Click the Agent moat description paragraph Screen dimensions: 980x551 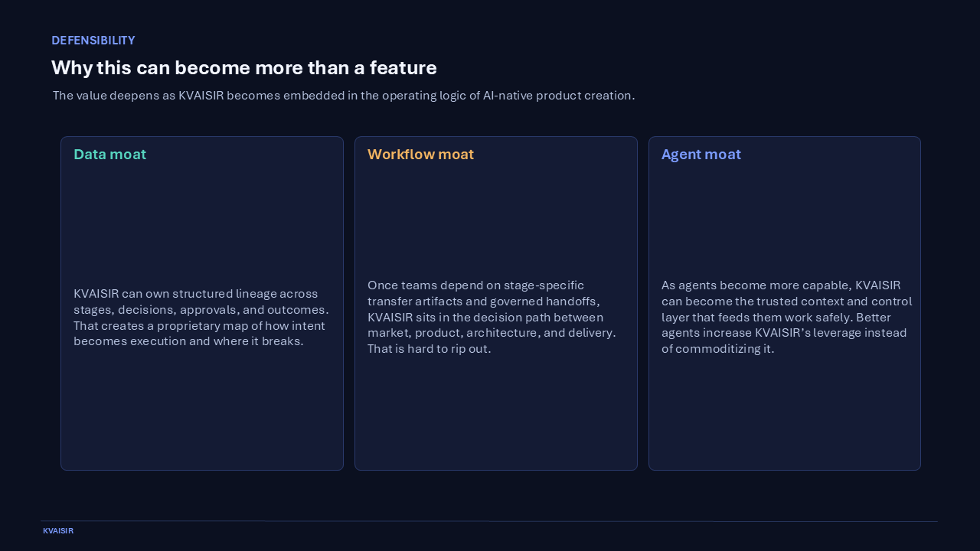[786, 317]
